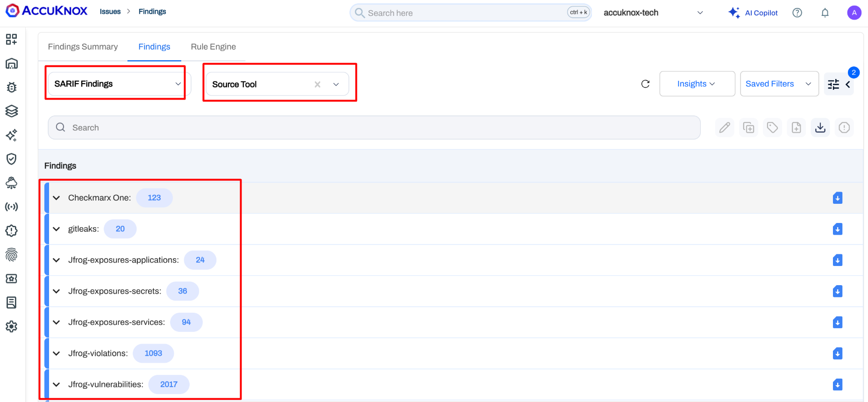Open the notifications bell
The height and width of the screenshot is (402, 868).
(x=825, y=13)
